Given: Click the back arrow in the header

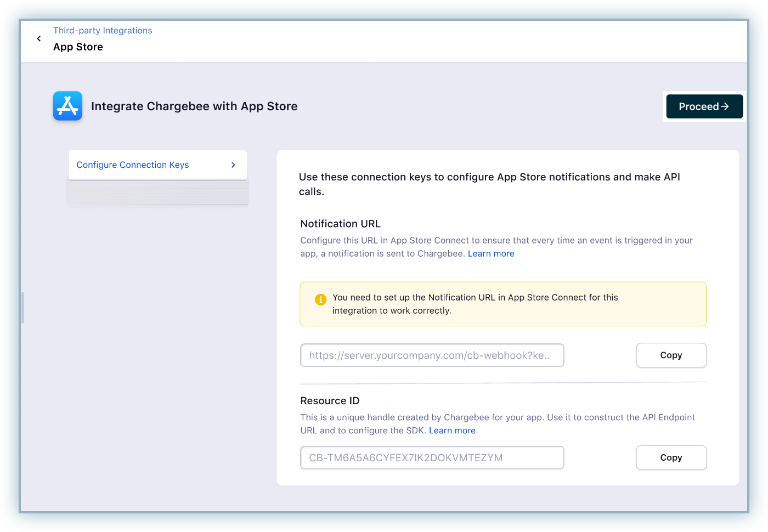Looking at the screenshot, I should coord(39,38).
